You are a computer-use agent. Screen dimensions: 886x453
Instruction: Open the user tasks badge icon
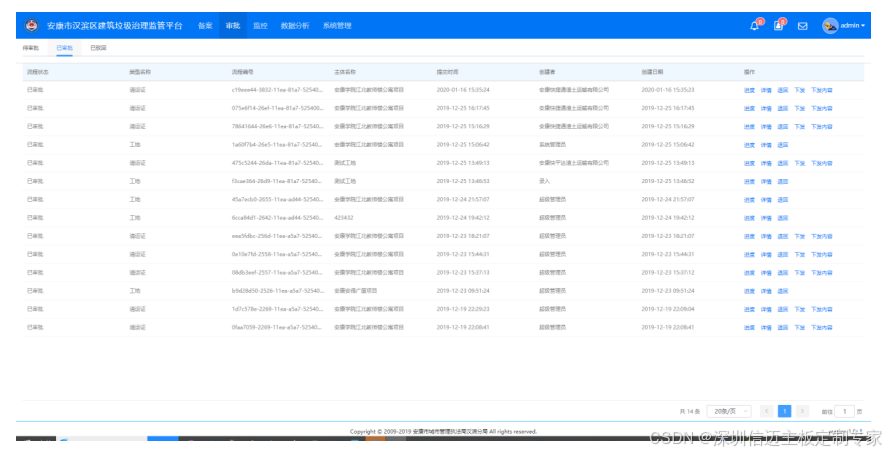(x=778, y=26)
